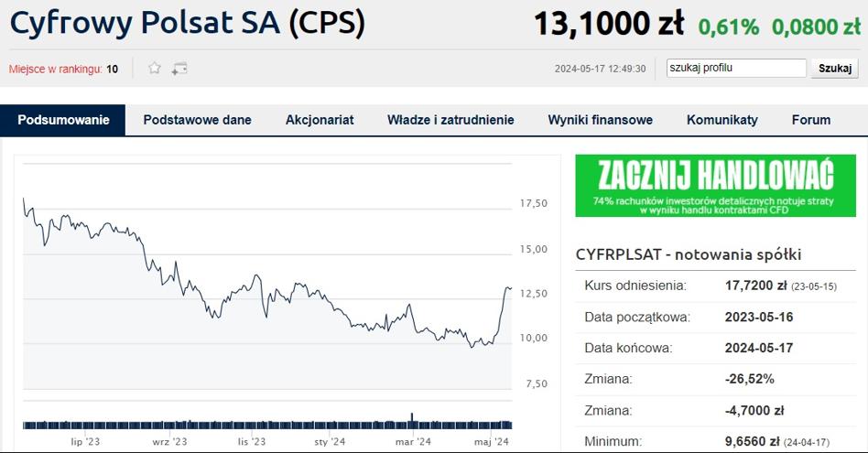Viewport: 868px width, 453px height.
Task: Select the sty '24 axis label
Action: [x=330, y=441]
